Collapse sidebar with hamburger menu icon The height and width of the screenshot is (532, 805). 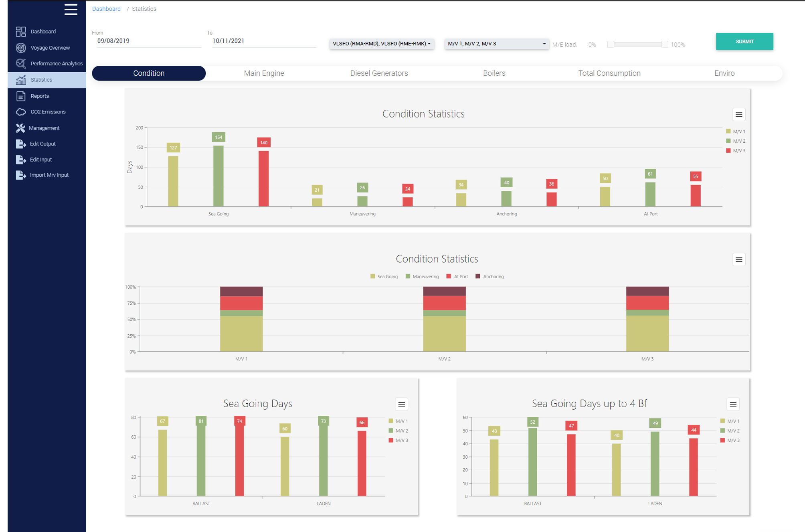[71, 9]
